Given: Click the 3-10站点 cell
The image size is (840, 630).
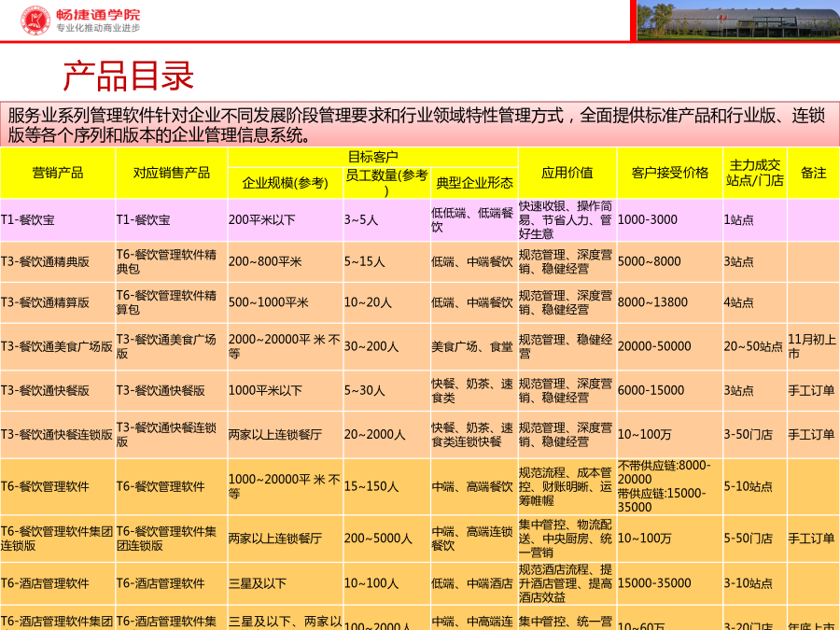Looking at the screenshot, I should 755,583.
